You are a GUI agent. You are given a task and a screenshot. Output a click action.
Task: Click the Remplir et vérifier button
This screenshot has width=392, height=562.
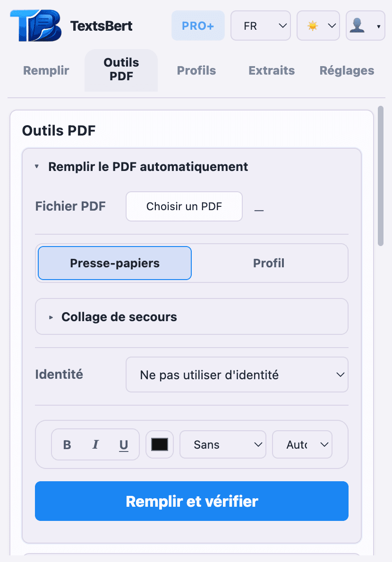click(x=191, y=501)
